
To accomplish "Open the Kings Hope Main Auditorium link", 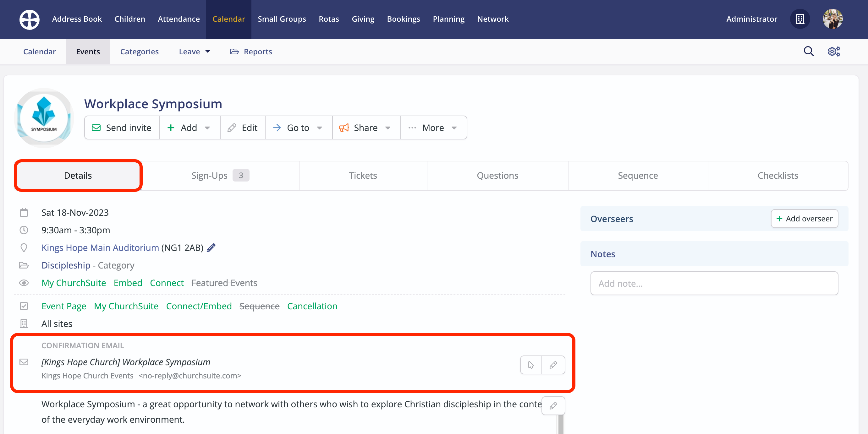I will pyautogui.click(x=100, y=247).
